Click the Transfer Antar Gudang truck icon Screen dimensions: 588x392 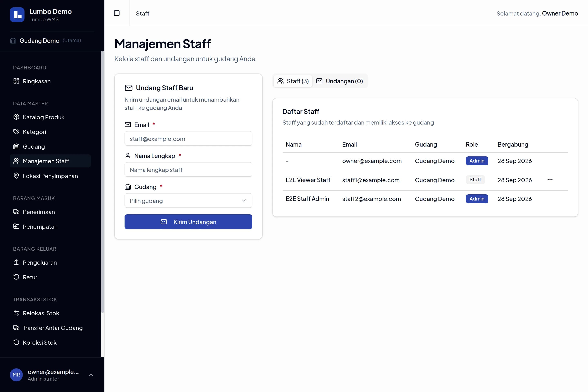(x=16, y=328)
